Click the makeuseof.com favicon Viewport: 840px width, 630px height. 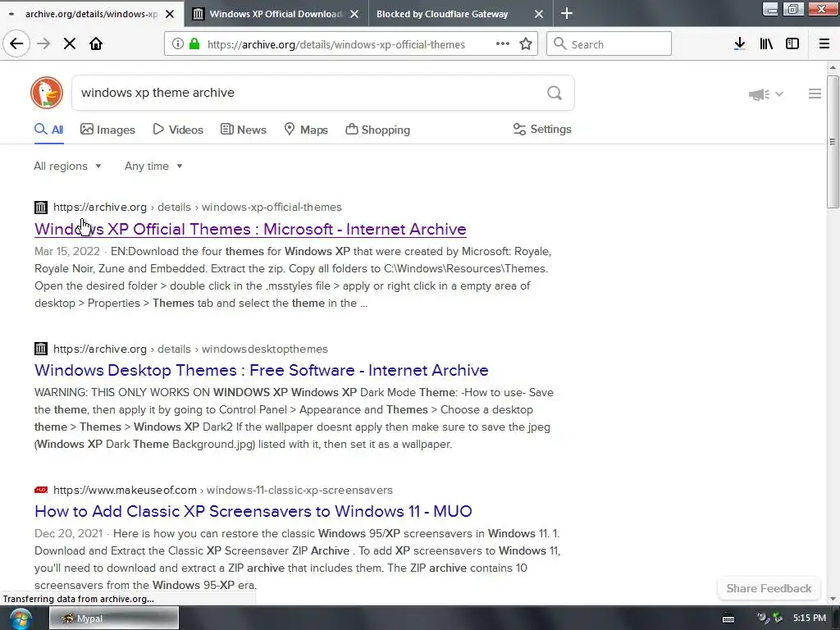[41, 490]
